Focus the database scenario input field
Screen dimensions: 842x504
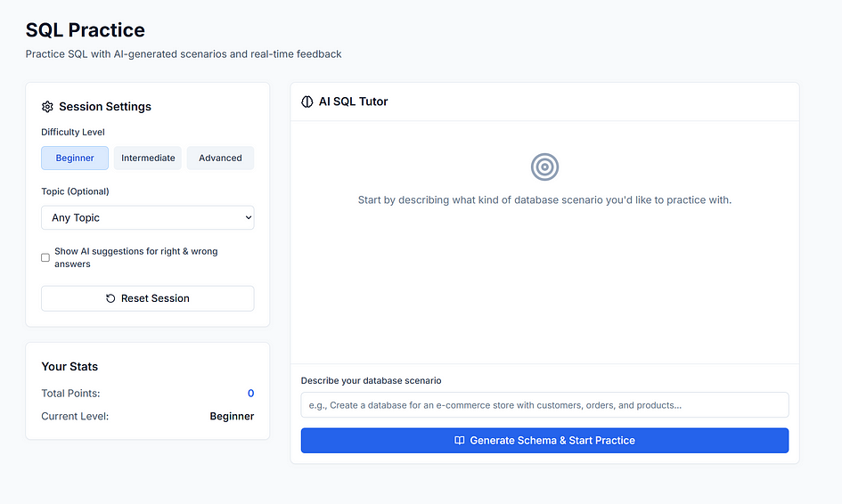(x=544, y=405)
